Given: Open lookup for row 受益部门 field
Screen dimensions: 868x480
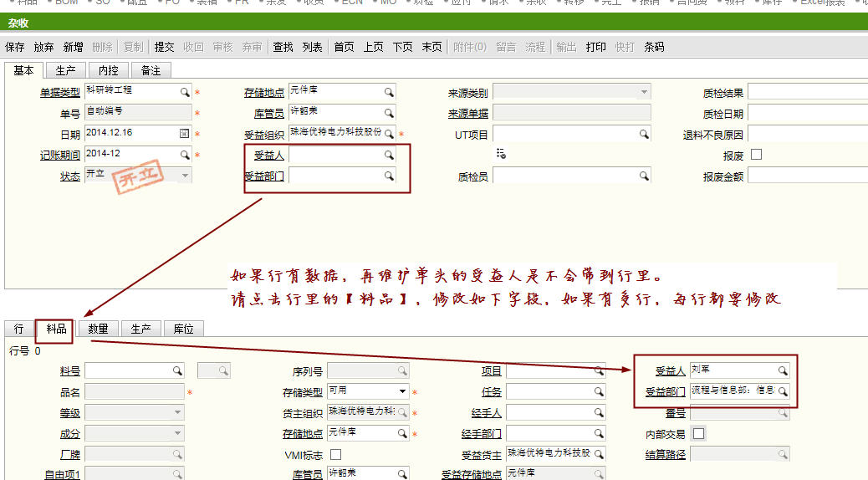Looking at the screenshot, I should point(783,391).
